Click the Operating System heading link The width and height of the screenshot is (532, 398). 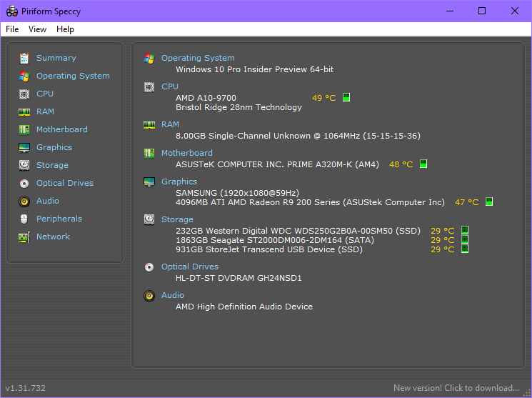pyautogui.click(x=198, y=58)
